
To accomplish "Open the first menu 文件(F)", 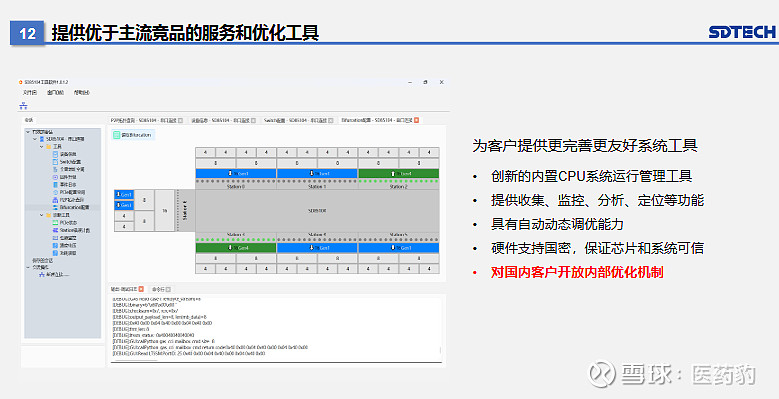I will click(x=30, y=92).
